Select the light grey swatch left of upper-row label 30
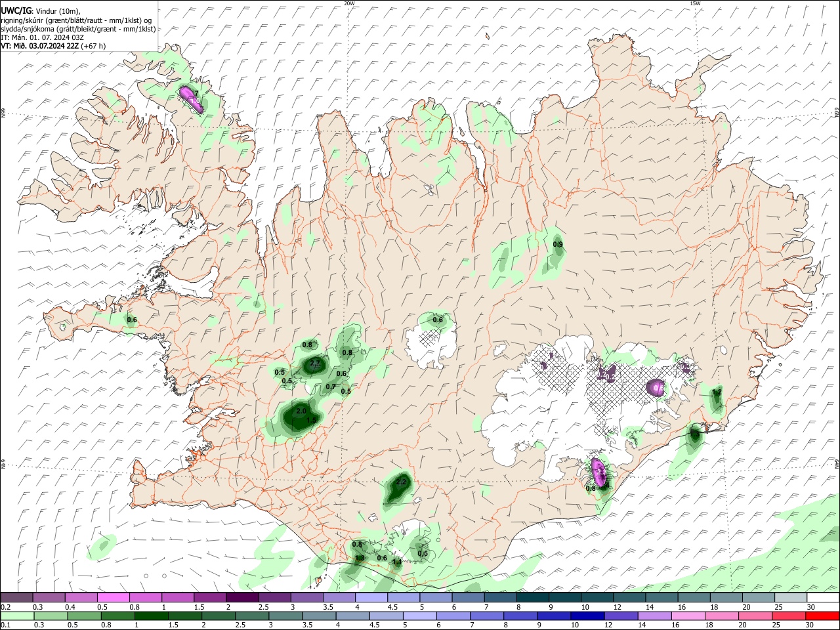The width and height of the screenshot is (840, 630). pos(791,598)
